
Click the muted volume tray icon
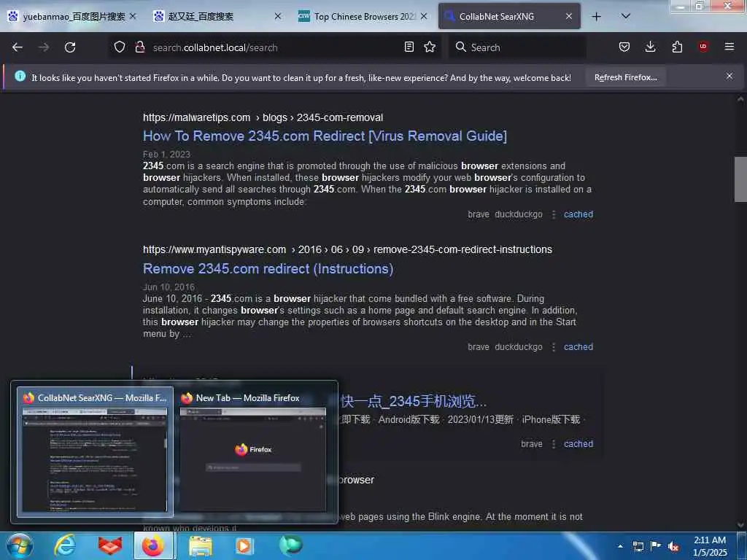tap(673, 546)
